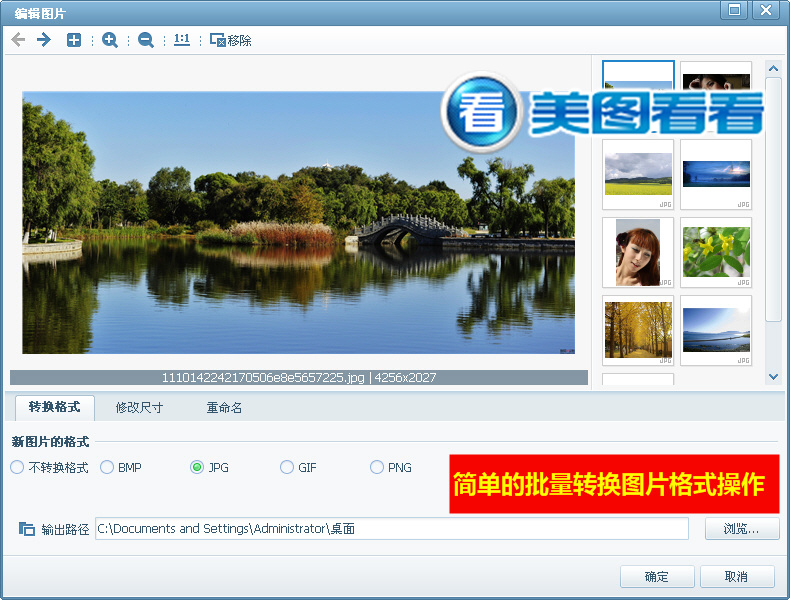
Task: Cancel with the 取消 button
Action: point(737,576)
